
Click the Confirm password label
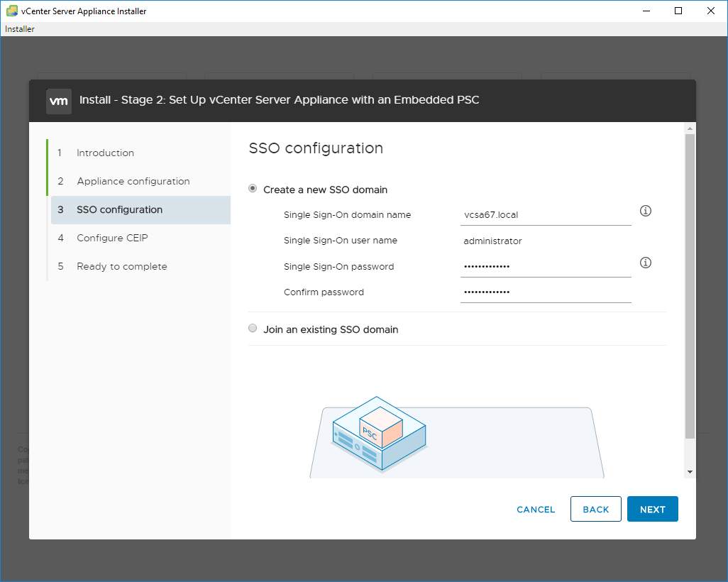(324, 292)
